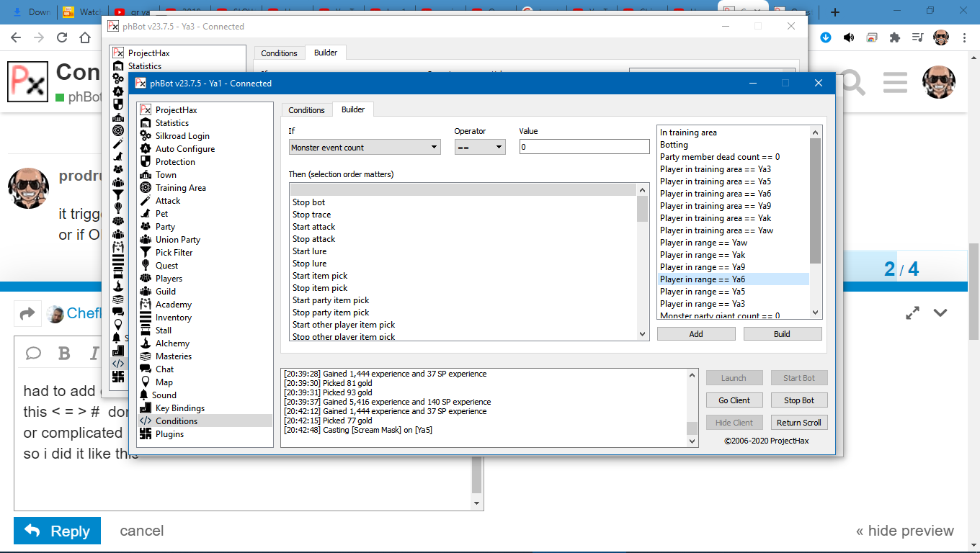Open the Pick Filter funnel icon
The image size is (980, 553).
[146, 253]
